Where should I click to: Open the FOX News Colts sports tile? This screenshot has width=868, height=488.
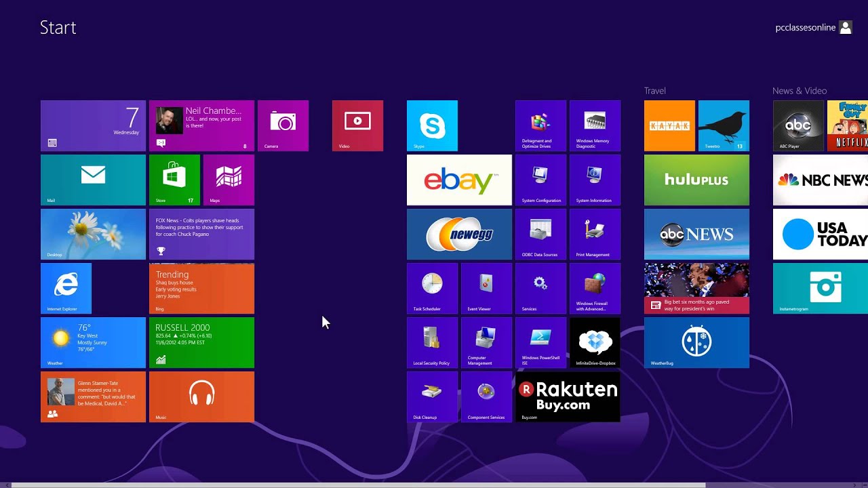coord(201,234)
